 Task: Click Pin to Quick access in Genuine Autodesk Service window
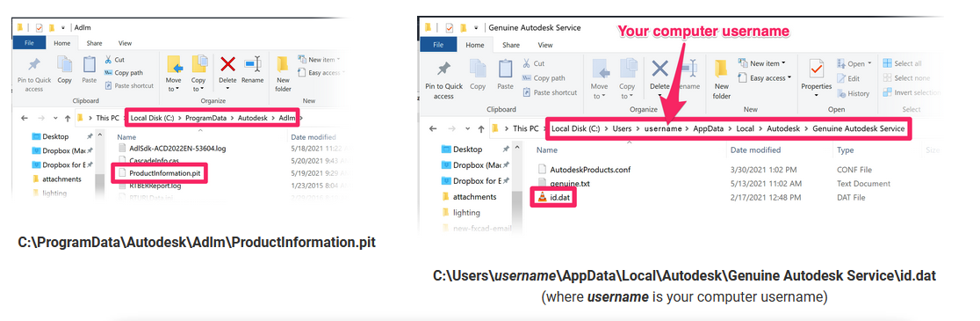443,78
